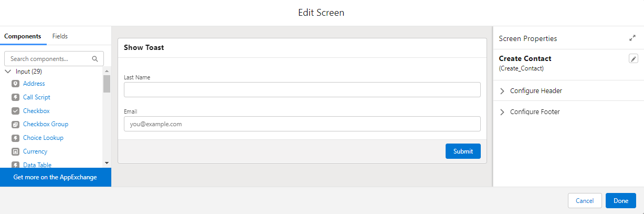
Task: Click the pencil edit icon for Create Contact
Action: [x=633, y=59]
